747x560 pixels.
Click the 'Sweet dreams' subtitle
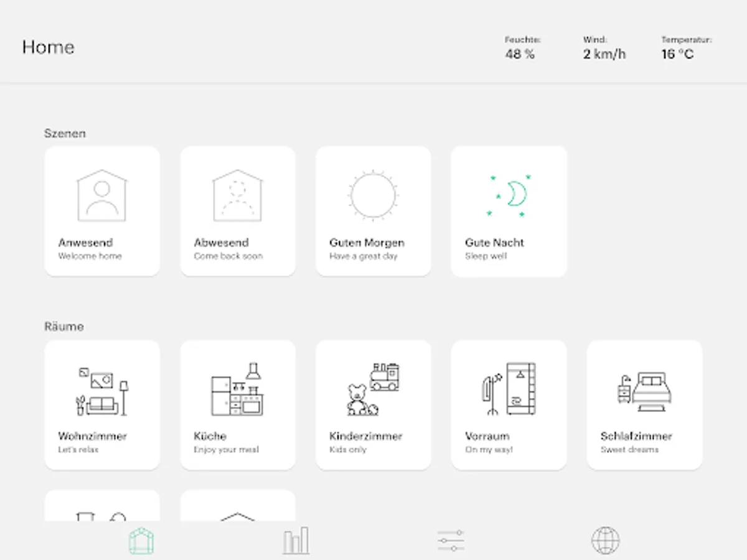pos(629,450)
